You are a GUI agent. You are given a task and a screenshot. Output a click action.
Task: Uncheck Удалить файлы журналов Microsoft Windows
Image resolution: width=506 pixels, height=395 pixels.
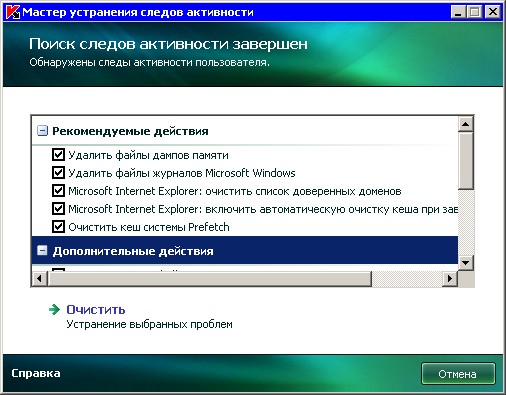coord(58,173)
